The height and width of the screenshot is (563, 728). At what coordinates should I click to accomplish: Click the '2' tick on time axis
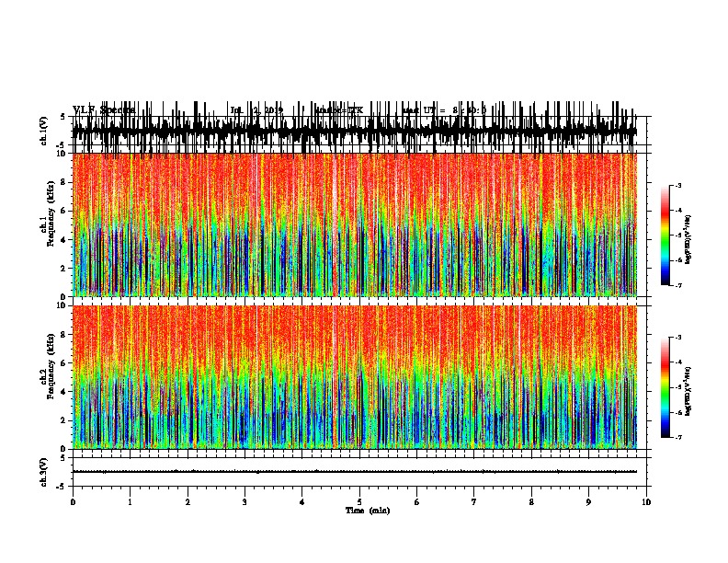tap(188, 502)
